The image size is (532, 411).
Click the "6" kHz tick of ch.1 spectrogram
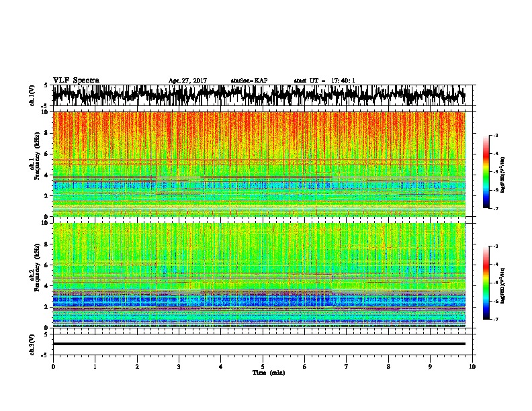click(x=46, y=154)
